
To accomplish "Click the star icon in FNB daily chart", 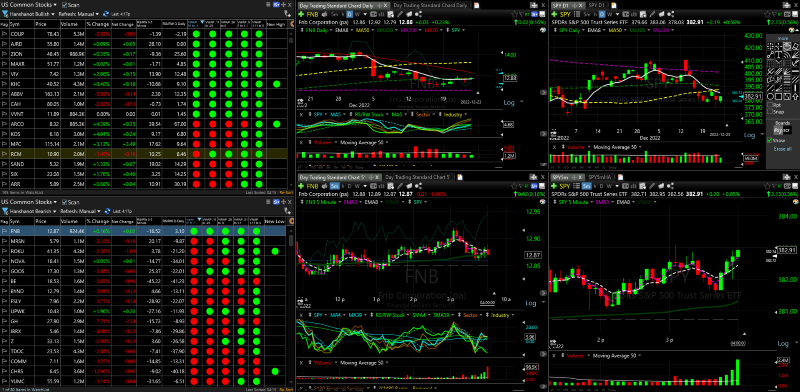I will click(x=514, y=14).
